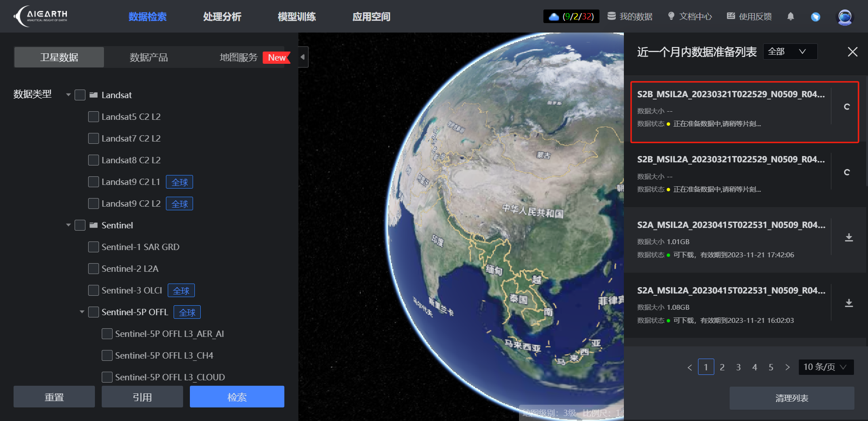Refresh second S2B_MSIL2A_20230321 item status
The width and height of the screenshot is (868, 421).
click(847, 172)
